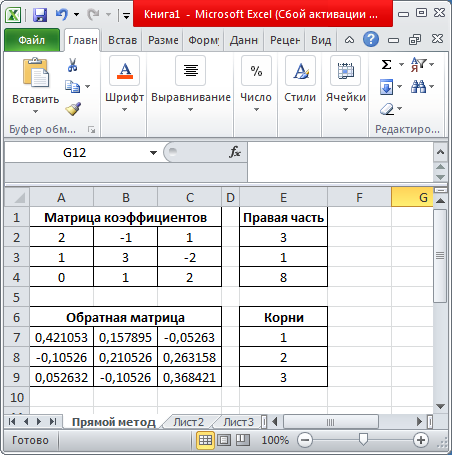
Task: Open the Styles (Стили) group icon
Action: point(300,71)
